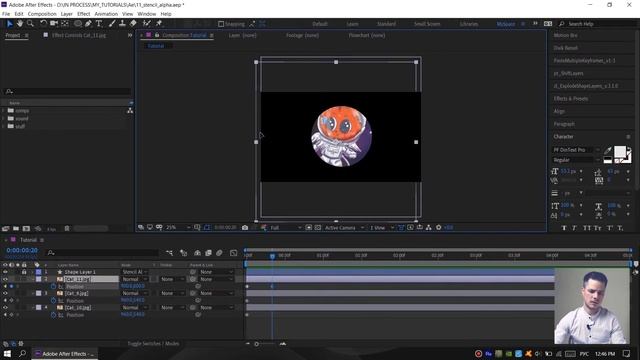Toggle Position stopwatch for Cat_11.jpg

tap(53, 287)
